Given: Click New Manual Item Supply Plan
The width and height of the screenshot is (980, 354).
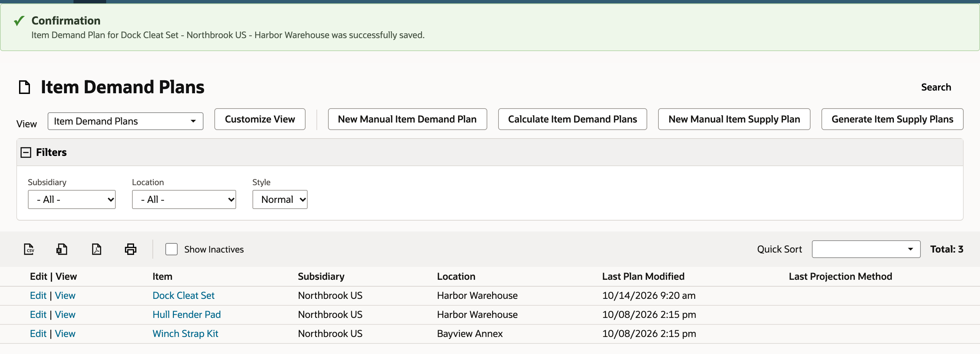Looking at the screenshot, I should pos(734,119).
